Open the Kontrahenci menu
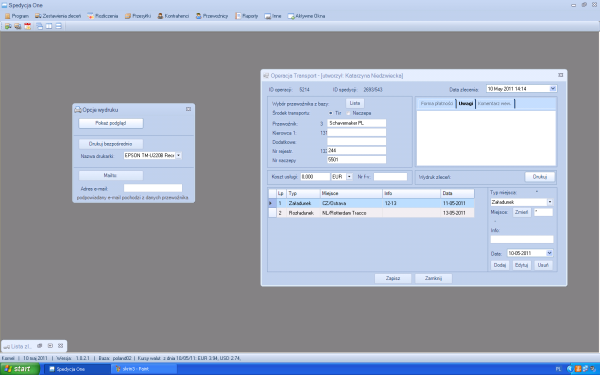The width and height of the screenshot is (600, 375). [x=173, y=16]
